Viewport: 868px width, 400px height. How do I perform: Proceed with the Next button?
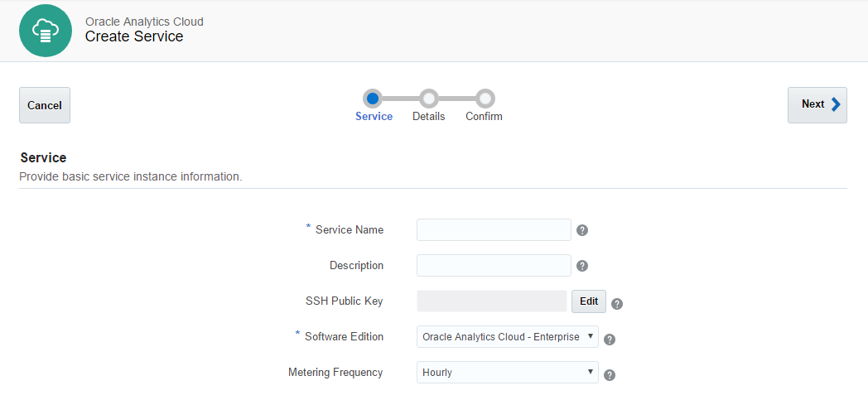coord(817,104)
